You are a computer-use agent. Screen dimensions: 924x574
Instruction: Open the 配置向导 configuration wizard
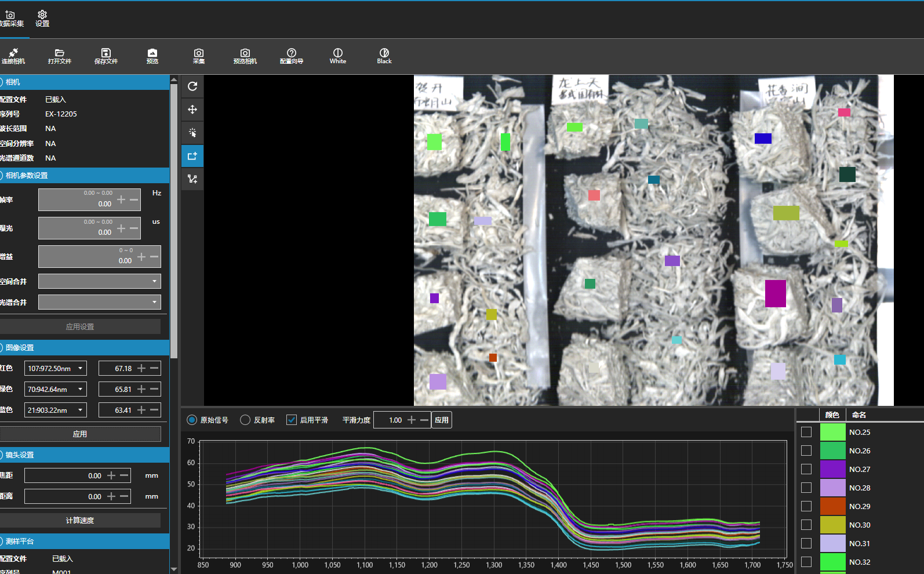291,56
